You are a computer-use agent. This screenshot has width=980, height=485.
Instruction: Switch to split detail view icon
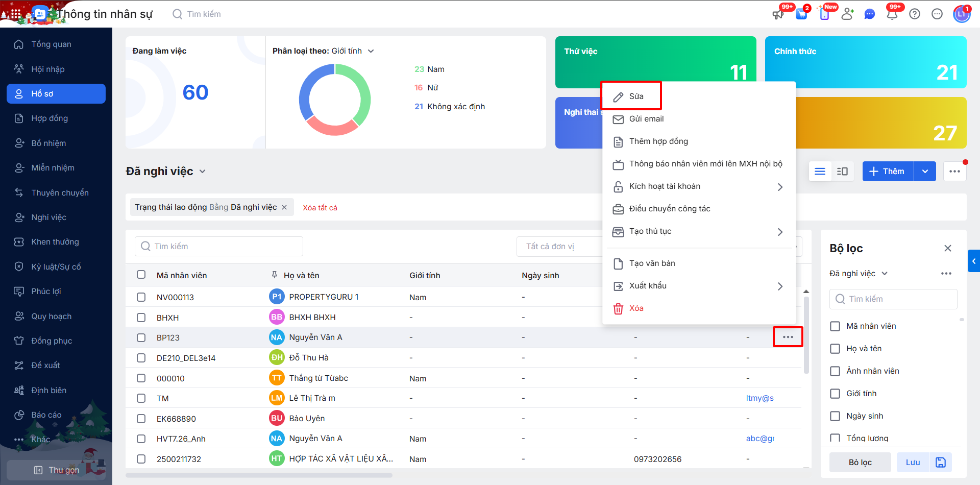click(x=842, y=172)
